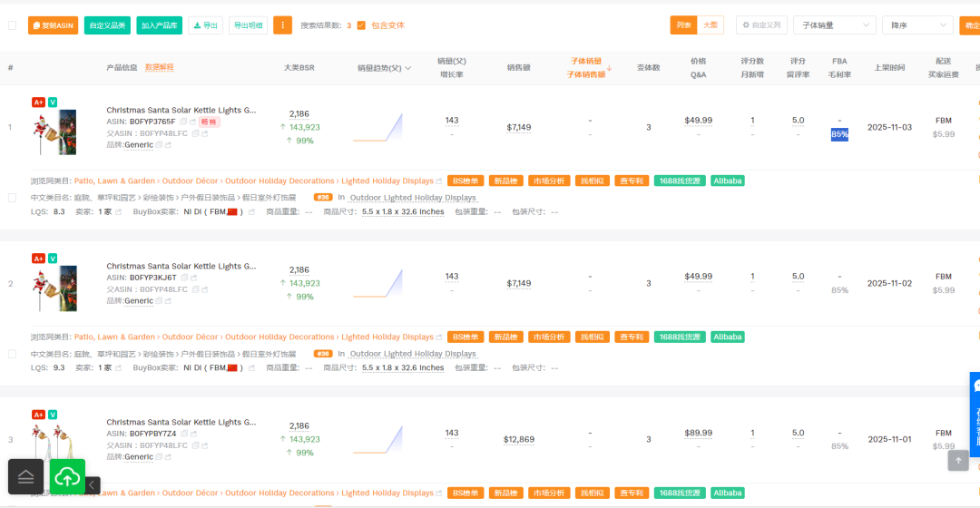
Task: Click the highlighted 85% gross margin value
Action: (839, 134)
